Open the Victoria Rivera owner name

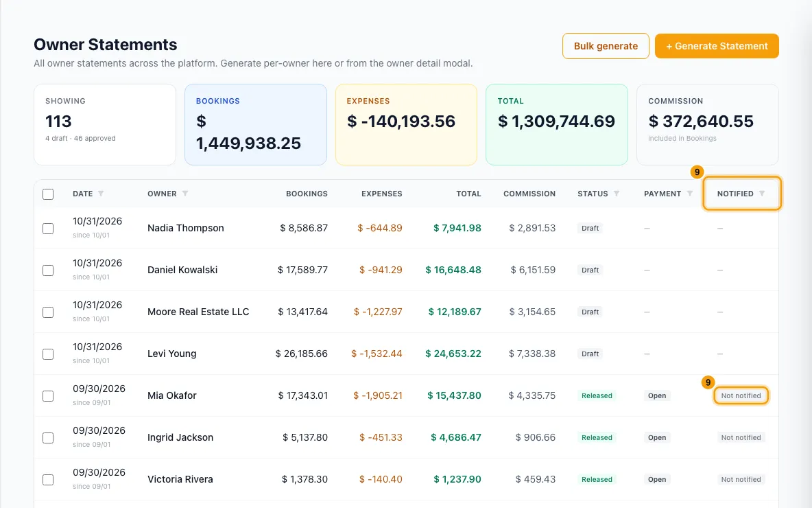180,479
